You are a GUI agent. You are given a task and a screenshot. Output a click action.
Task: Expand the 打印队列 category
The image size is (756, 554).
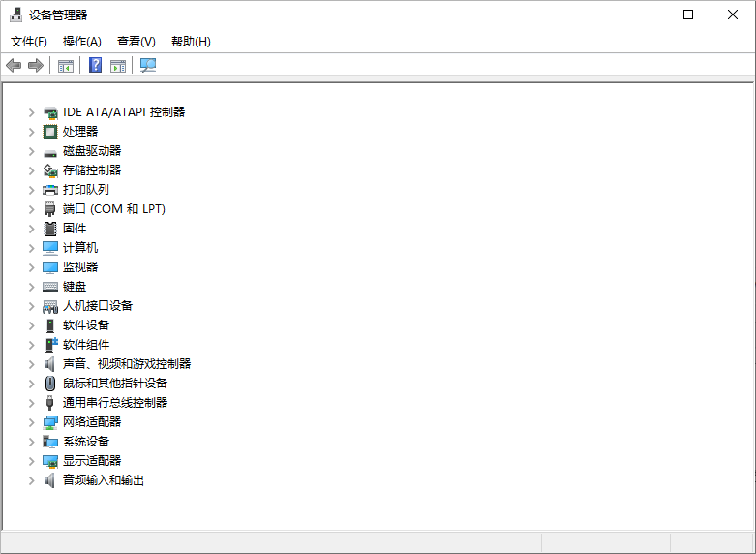(31, 190)
